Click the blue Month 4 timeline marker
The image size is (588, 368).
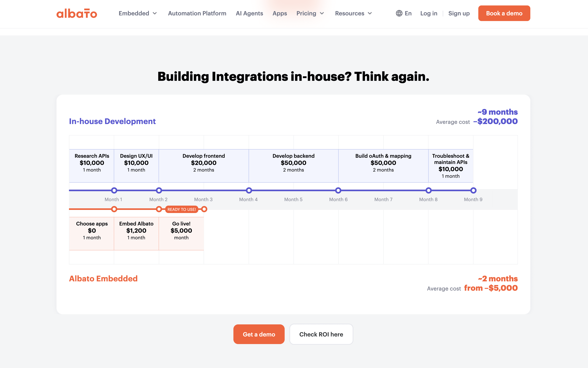tap(249, 190)
